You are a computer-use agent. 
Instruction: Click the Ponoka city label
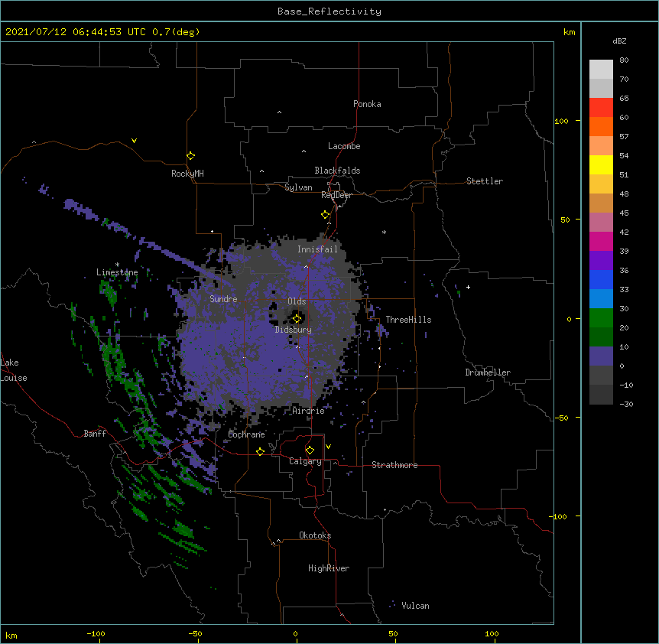(367, 104)
